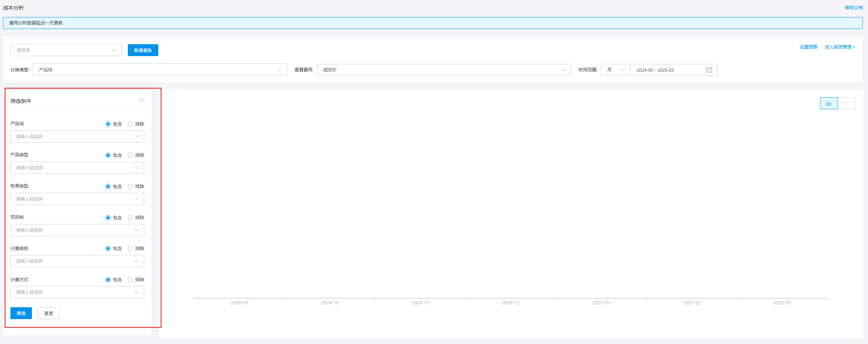This screenshot has height=344, width=868.
Task: Select 排除 for 账单类型 filter
Action: click(x=130, y=186)
